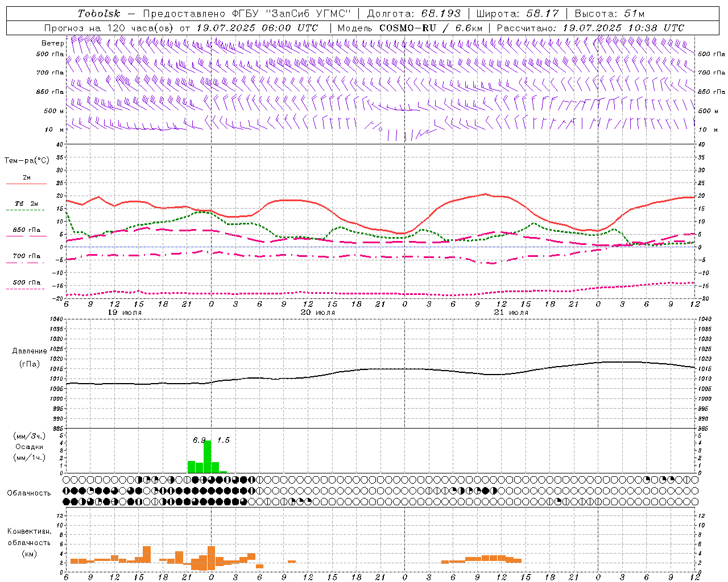Click computed time "Рассчитано: 19.07.2025 10:38 UTC"
Screen dimensions: 728x582
click(590, 28)
